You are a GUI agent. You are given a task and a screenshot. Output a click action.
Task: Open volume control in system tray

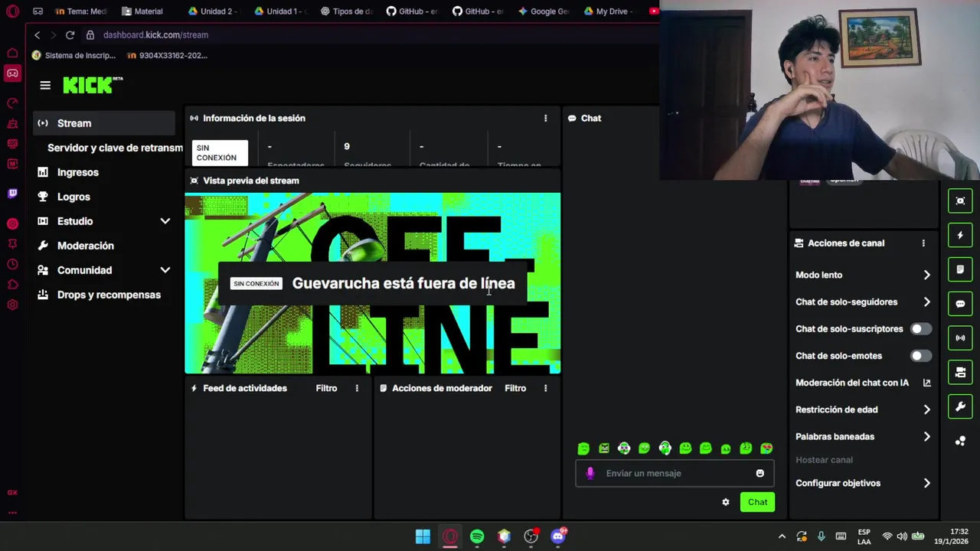pos(902,536)
